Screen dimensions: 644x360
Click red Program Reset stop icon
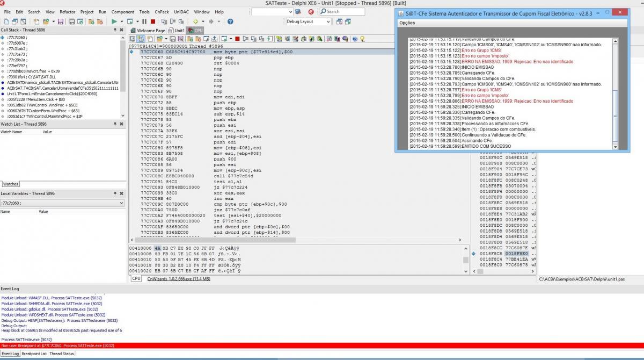(153, 21)
